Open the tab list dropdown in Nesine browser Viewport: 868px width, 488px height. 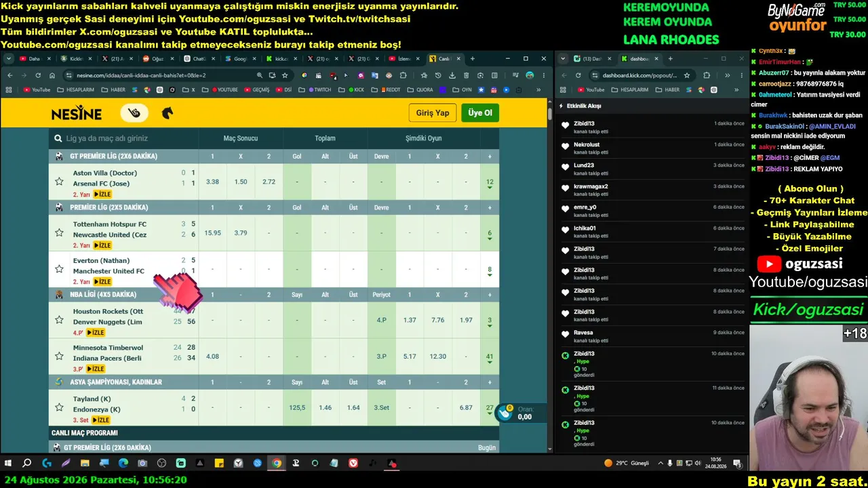tap(9, 59)
